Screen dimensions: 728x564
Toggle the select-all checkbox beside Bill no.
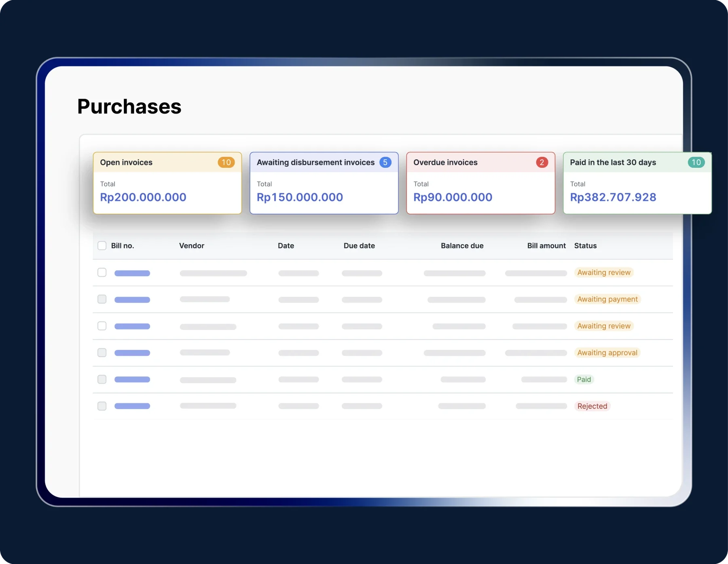(x=102, y=246)
